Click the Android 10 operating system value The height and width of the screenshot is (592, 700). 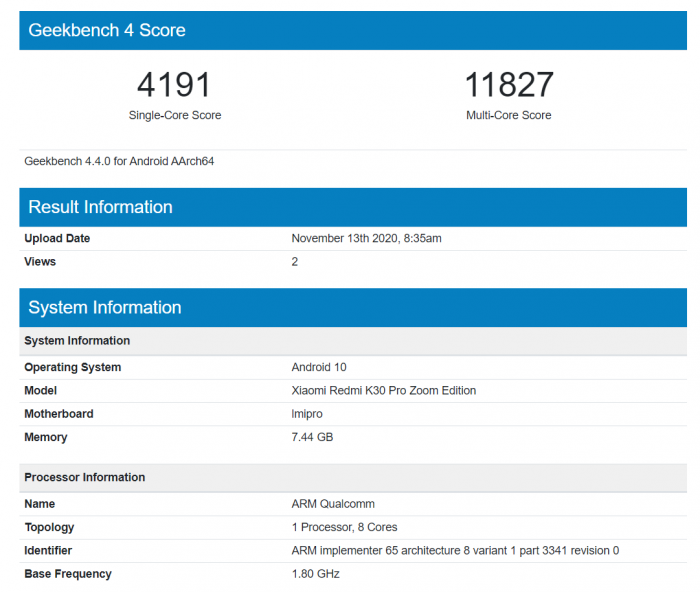click(319, 367)
